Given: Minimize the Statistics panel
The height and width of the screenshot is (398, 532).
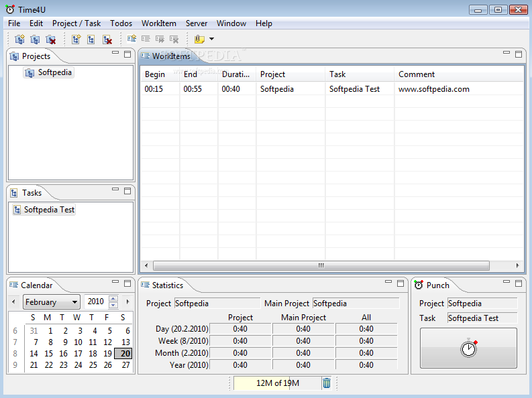Looking at the screenshot, I should [x=388, y=282].
